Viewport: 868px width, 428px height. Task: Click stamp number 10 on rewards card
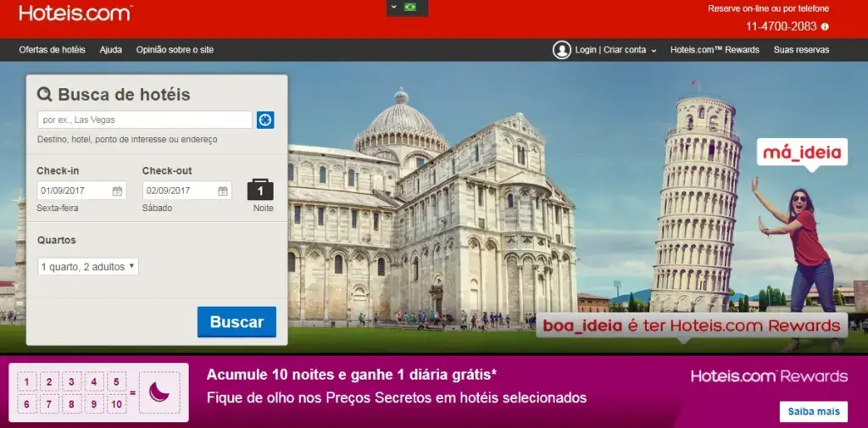[116, 403]
